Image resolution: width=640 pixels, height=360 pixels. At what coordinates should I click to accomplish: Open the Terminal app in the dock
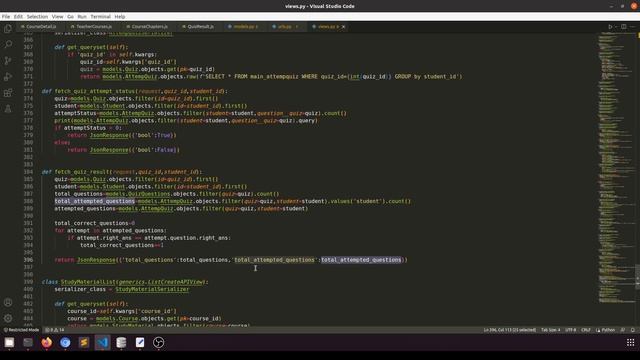pyautogui.click(x=28, y=342)
